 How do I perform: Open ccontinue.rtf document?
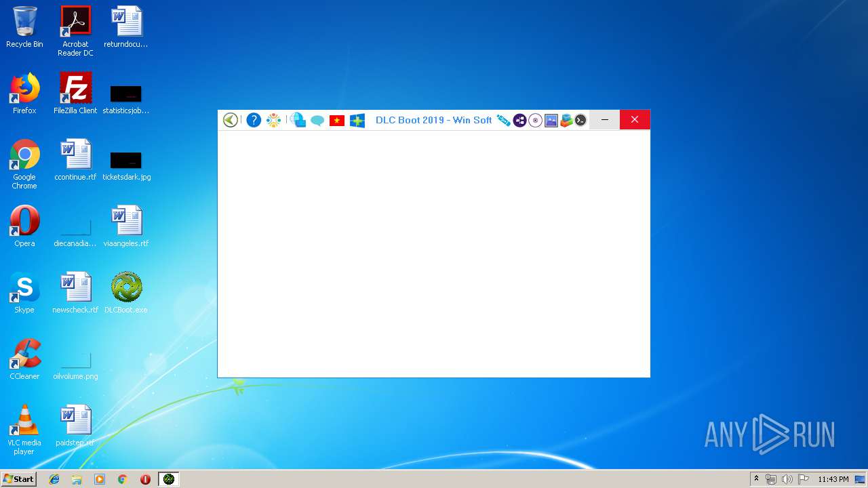pyautogui.click(x=75, y=160)
